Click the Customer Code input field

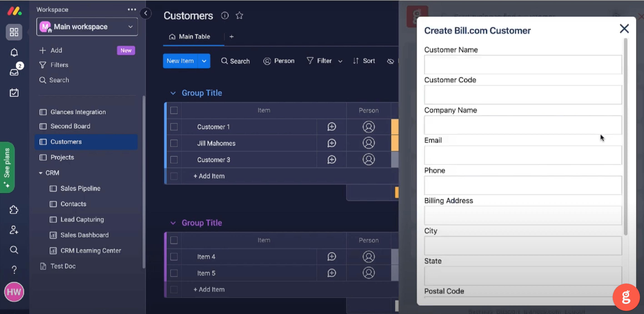point(523,95)
